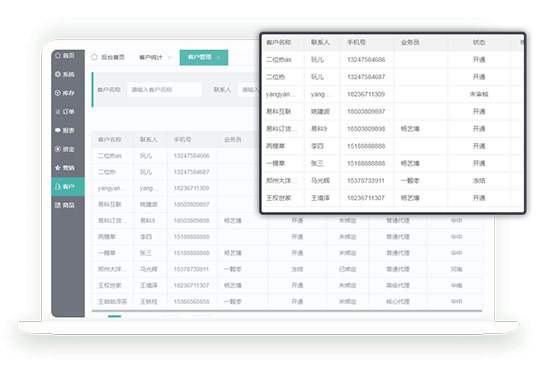The width and height of the screenshot is (548, 372).
Task: Click 高级代理 in the 王权世家 row
Action: pyautogui.click(x=398, y=285)
